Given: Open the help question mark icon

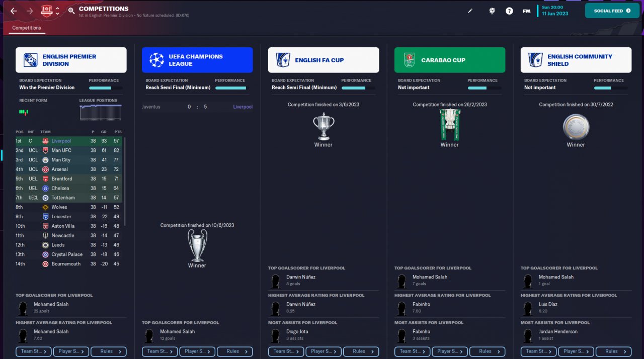Looking at the screenshot, I should tap(509, 11).
